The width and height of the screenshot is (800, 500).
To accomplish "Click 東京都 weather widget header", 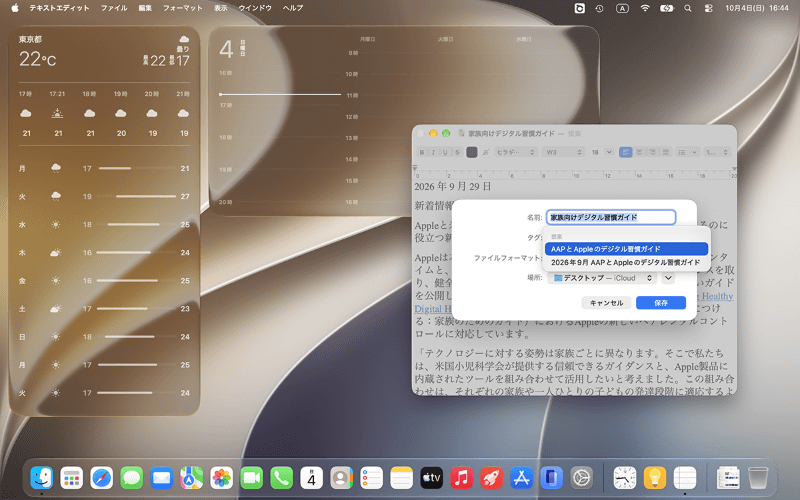I will pyautogui.click(x=30, y=39).
